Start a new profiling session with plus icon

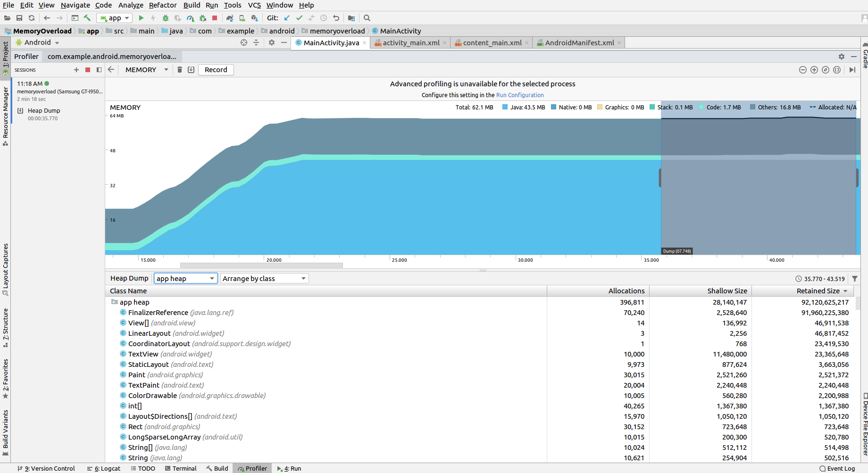click(76, 70)
